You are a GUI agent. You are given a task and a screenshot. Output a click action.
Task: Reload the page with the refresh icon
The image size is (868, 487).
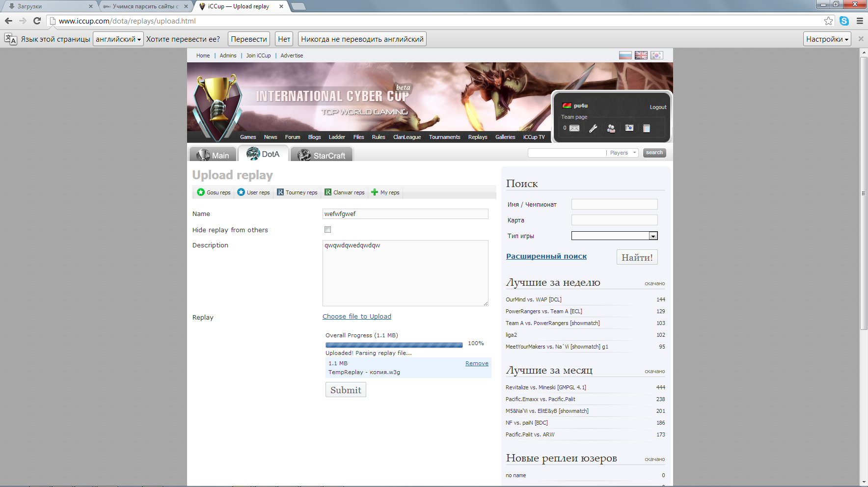click(x=37, y=21)
